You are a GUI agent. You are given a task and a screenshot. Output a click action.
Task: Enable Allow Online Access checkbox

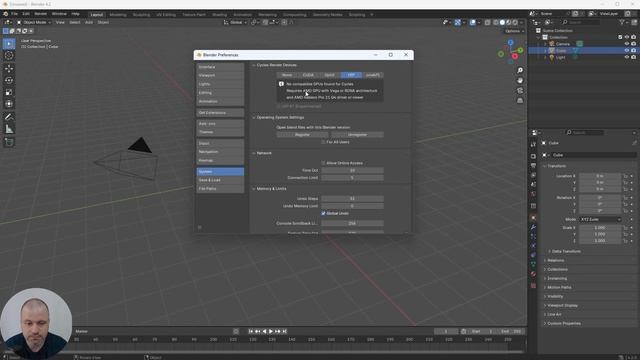323,163
